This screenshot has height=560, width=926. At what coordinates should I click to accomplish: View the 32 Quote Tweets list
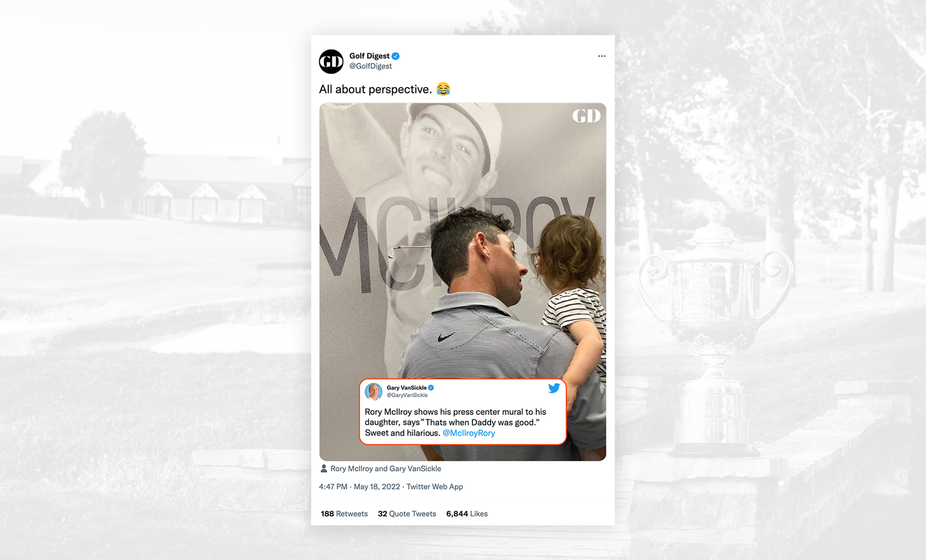pos(407,514)
